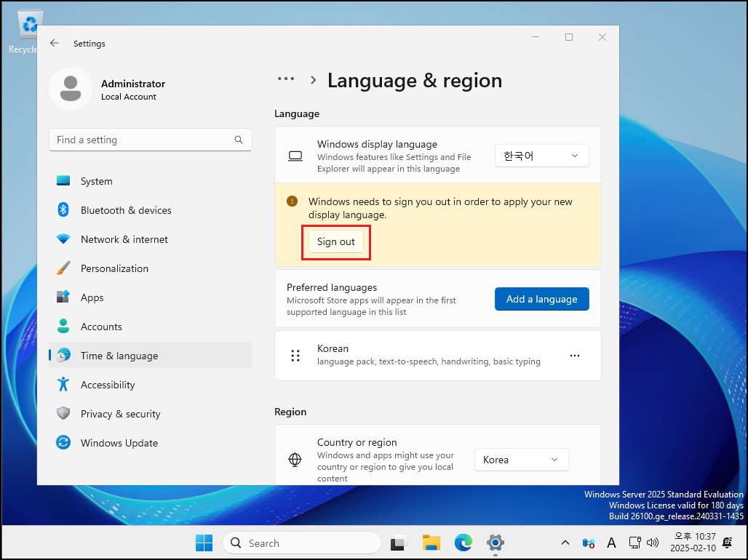
Task: Click the System monitor icon
Action: 63,181
